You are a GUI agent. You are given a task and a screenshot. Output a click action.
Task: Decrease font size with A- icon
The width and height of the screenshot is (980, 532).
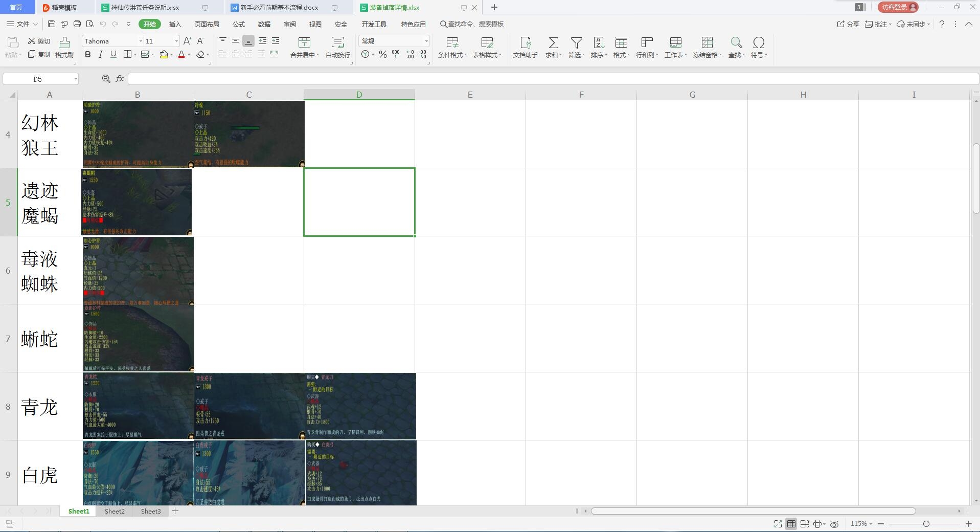(200, 41)
